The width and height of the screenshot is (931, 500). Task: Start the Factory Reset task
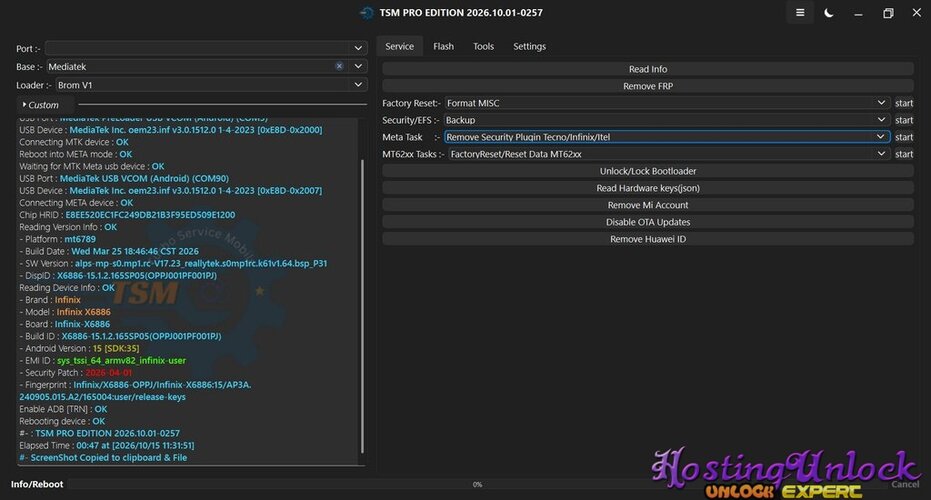click(x=904, y=103)
